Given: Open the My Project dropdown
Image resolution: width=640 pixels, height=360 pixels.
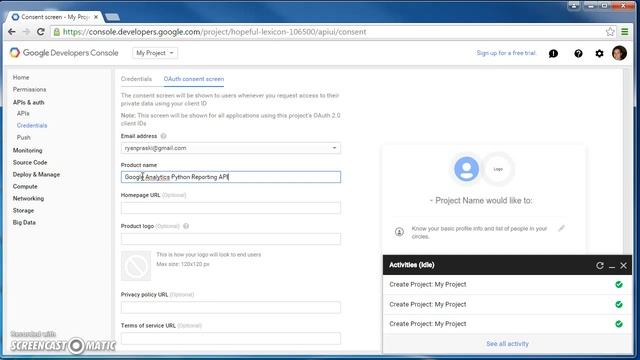Looking at the screenshot, I should click(x=155, y=53).
